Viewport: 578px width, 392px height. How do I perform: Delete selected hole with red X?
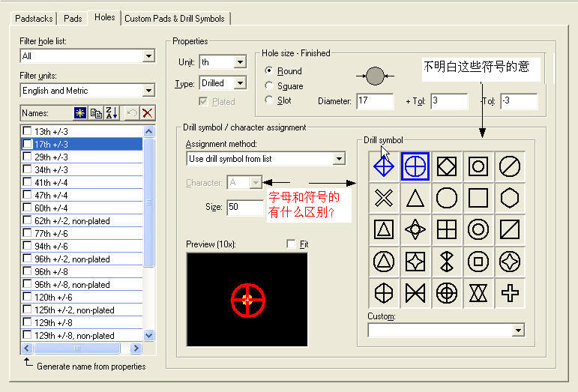pos(148,113)
